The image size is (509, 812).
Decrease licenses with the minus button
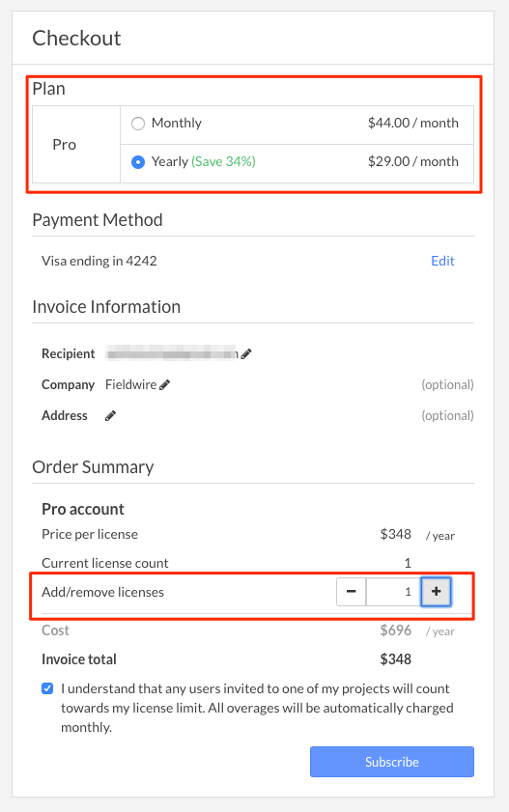[351, 592]
